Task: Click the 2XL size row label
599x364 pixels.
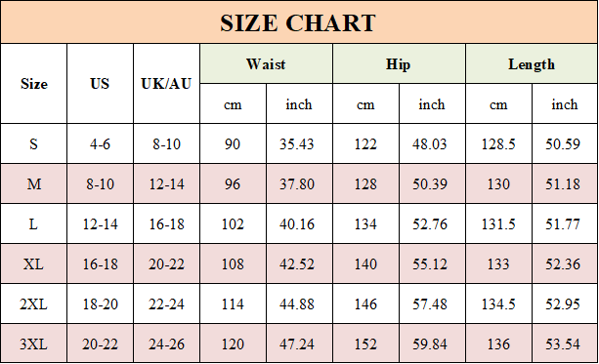Action: click(x=34, y=304)
